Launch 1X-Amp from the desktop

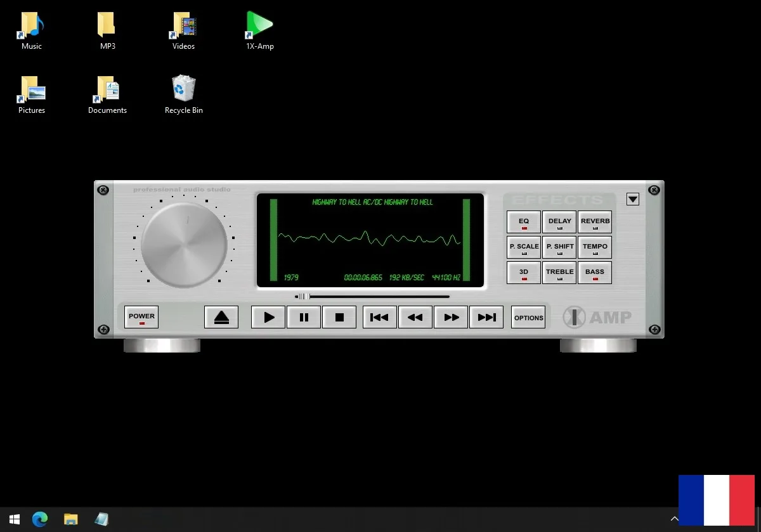(259, 25)
